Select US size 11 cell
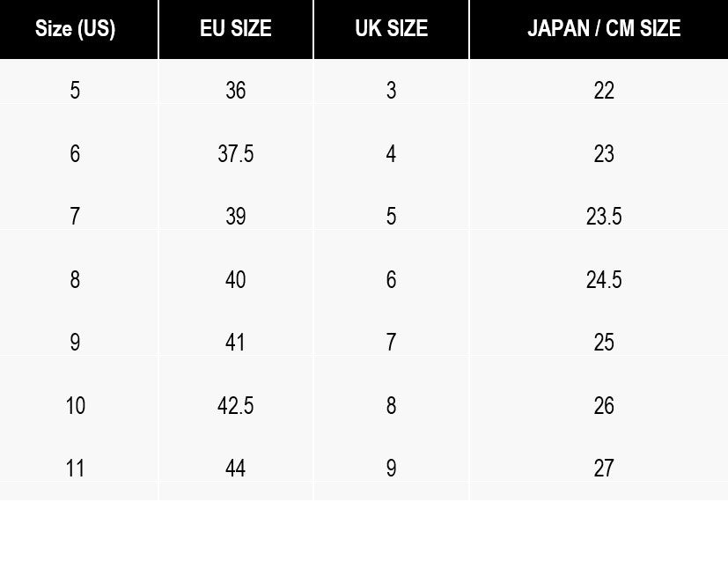 coord(75,469)
